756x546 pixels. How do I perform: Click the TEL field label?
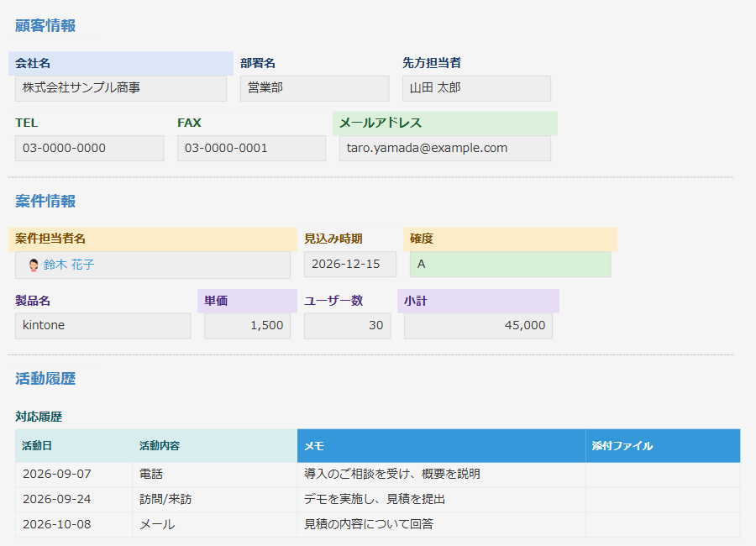click(x=26, y=123)
